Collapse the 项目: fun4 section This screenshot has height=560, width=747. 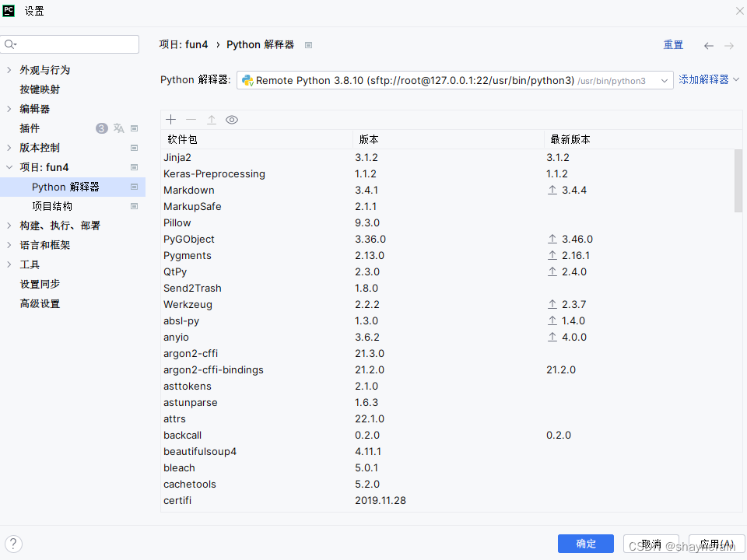coord(9,166)
